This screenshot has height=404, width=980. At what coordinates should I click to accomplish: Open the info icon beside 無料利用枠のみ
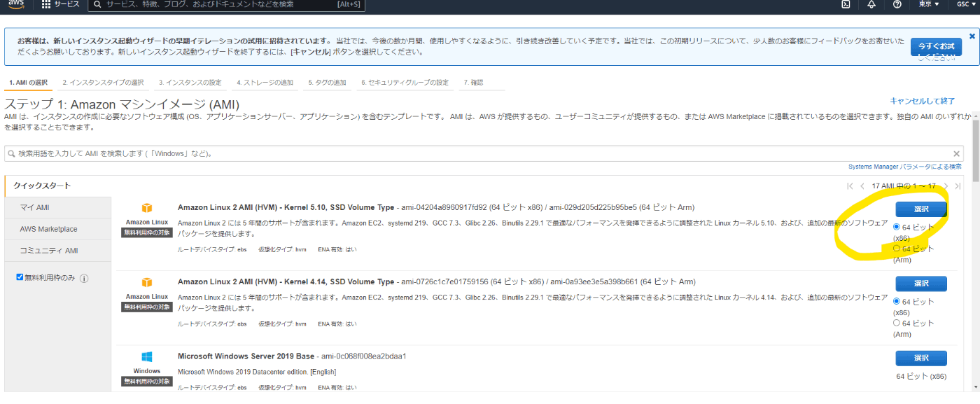[84, 278]
